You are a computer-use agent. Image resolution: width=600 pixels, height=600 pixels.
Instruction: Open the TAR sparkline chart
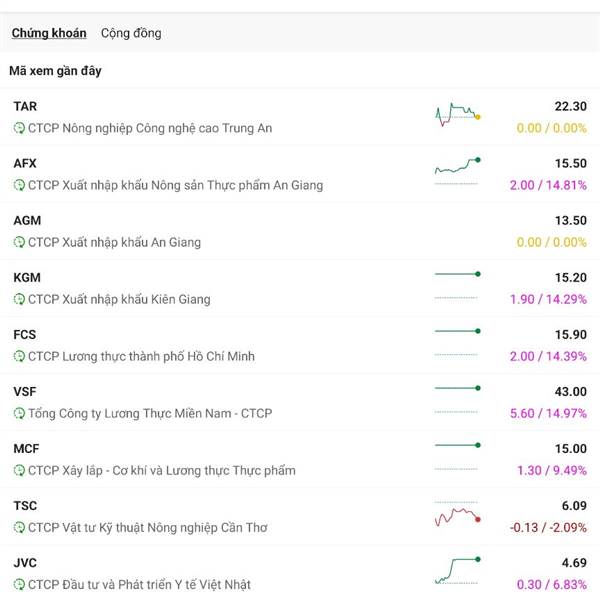click(x=457, y=115)
